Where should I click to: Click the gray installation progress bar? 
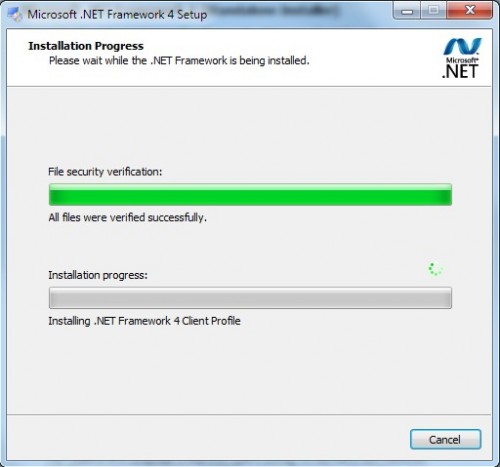(250, 298)
